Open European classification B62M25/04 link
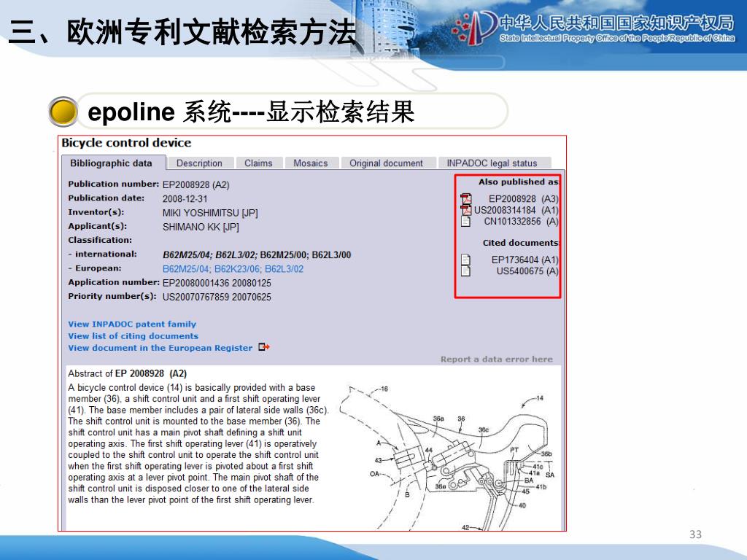Image resolution: width=747 pixels, height=560 pixels. [x=186, y=269]
